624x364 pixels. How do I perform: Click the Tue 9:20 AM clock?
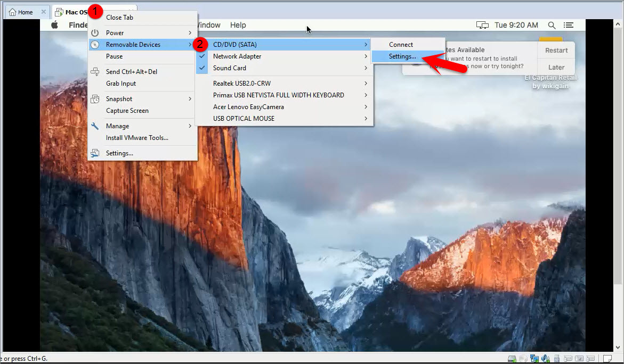coord(516,25)
